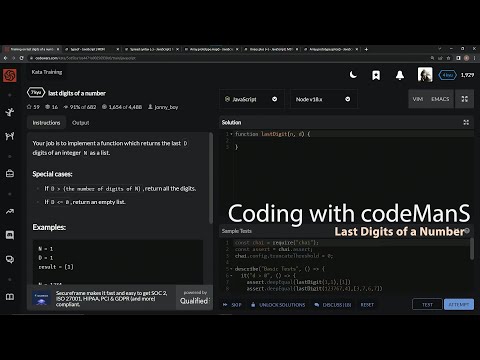Click the Examples code block
Screen dimensions: 480x360
click(x=118, y=262)
